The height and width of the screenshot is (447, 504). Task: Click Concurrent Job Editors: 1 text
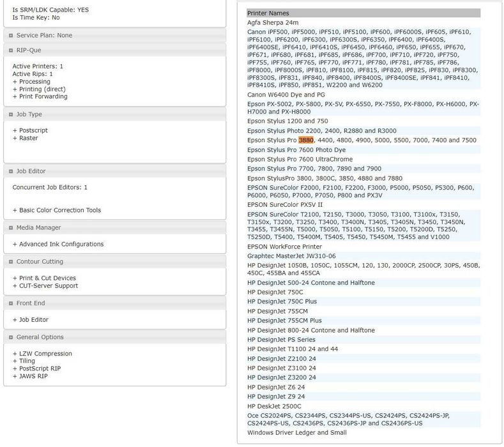pos(50,187)
